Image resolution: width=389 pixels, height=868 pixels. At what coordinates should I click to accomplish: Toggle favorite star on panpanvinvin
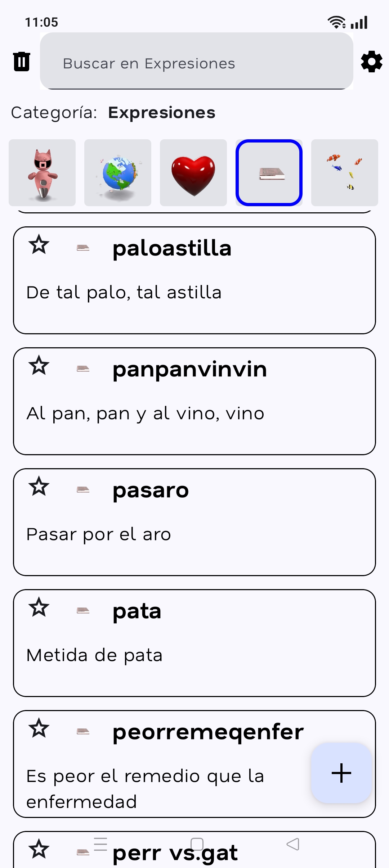pyautogui.click(x=39, y=366)
